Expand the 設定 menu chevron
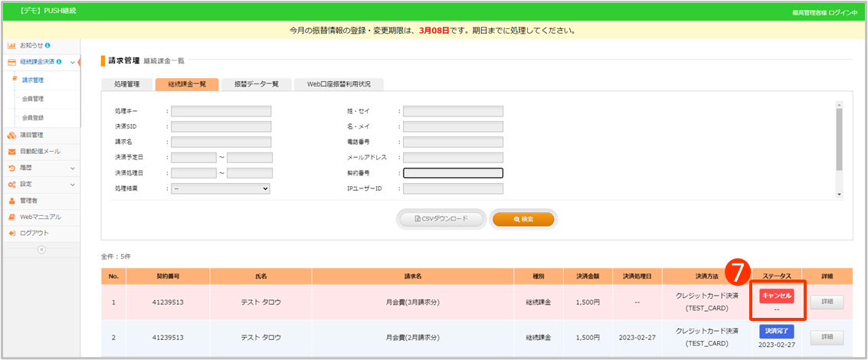 tap(73, 185)
